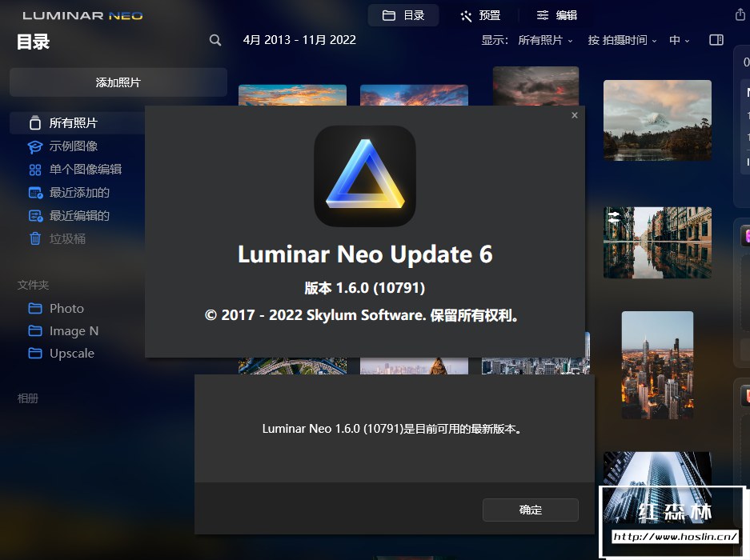Click the 版本 1.6.0 (10791) version text

tap(364, 288)
